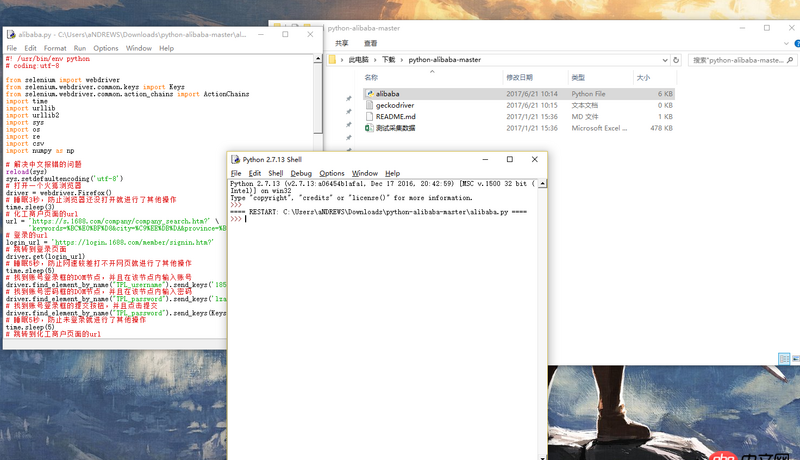Click the Python Shell window title icon
Screen dimensions: 800x460
[x=235, y=159]
